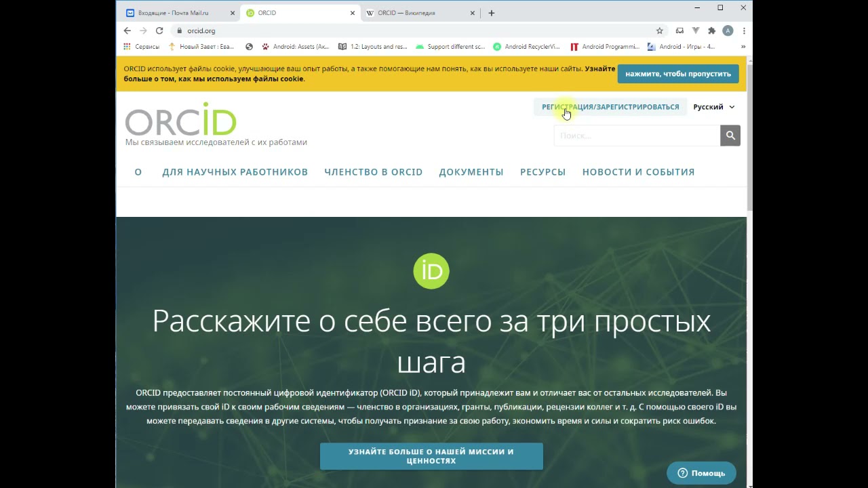Open the Документы menu

pos(471,172)
